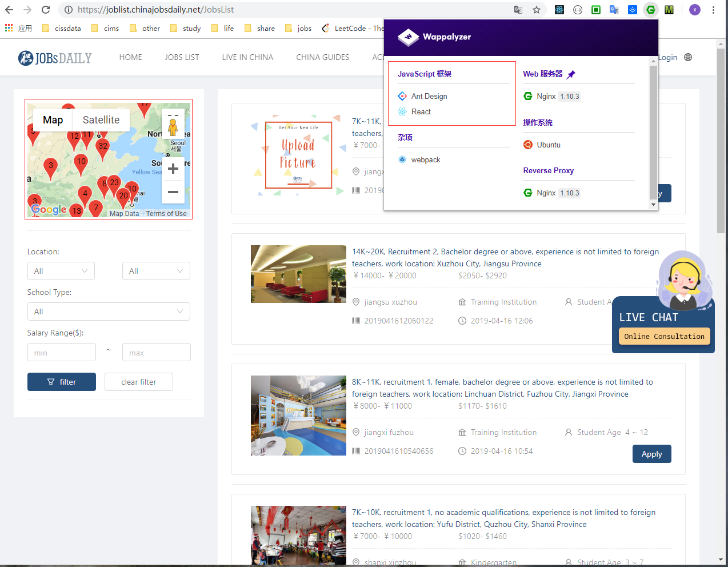The height and width of the screenshot is (567, 728).
Task: Open React in Wappalyzer panel
Action: (415, 111)
